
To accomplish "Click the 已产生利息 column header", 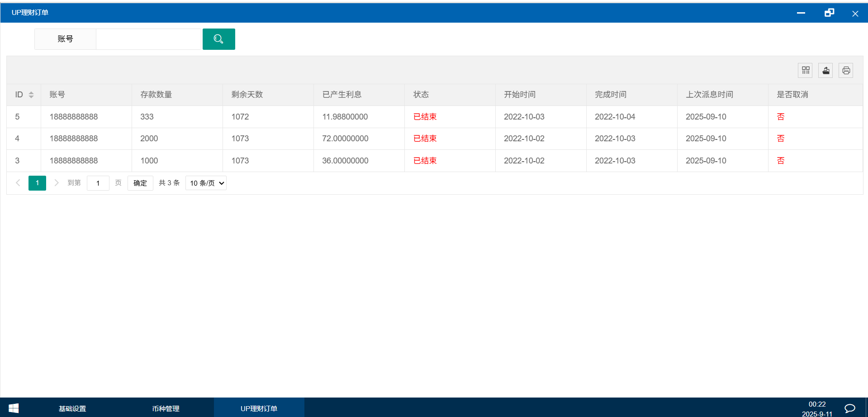I will (x=342, y=95).
